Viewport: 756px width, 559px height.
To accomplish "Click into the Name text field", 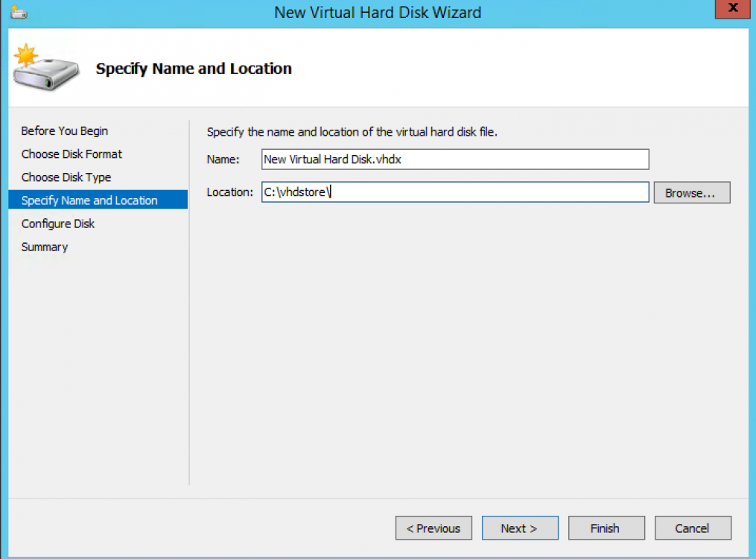I will click(x=455, y=160).
